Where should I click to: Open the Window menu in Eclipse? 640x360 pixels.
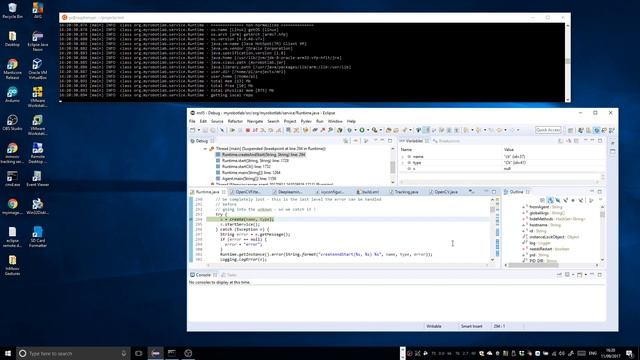[x=335, y=121]
